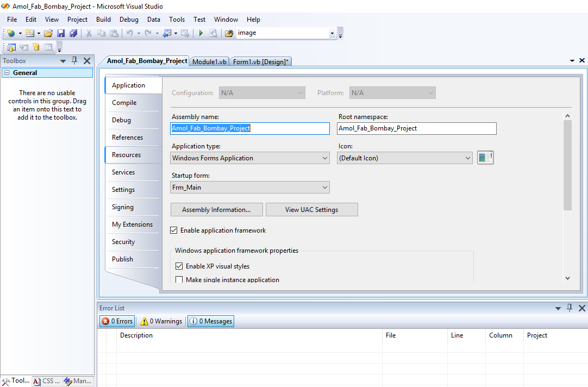Image resolution: width=588 pixels, height=387 pixels.
Task: Switch to the Module1.vb tab
Action: pyautogui.click(x=209, y=61)
